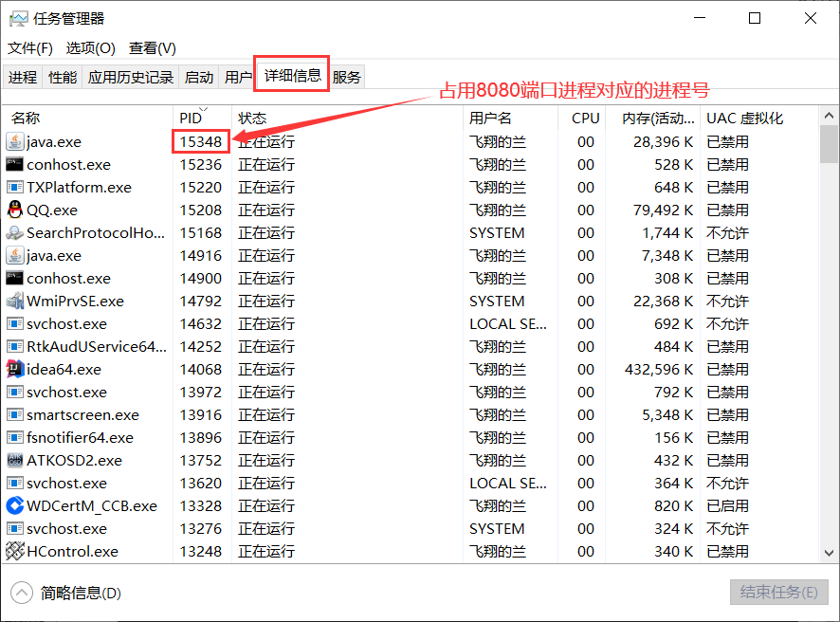The width and height of the screenshot is (840, 622).
Task: Click the Task Manager title bar icon
Action: (x=18, y=19)
